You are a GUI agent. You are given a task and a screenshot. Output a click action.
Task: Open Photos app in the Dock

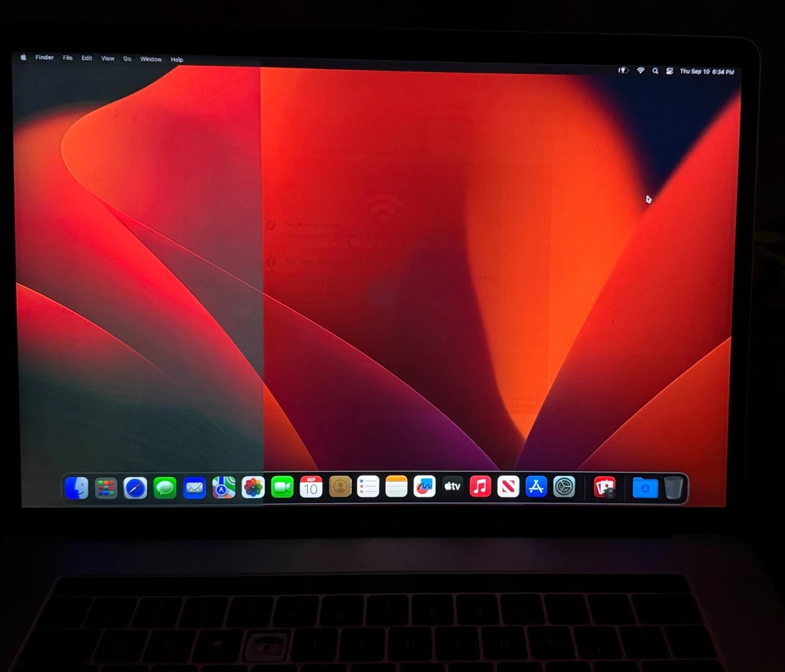(253, 487)
